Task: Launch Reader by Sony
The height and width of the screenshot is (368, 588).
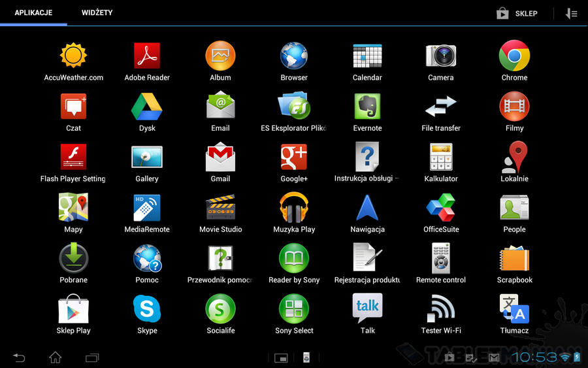Action: point(294,258)
